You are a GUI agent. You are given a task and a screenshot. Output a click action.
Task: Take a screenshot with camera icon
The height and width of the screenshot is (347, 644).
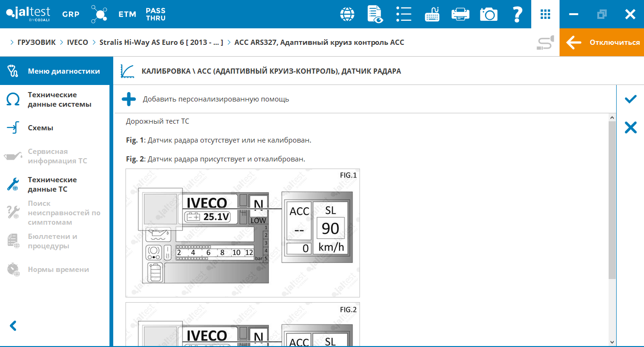coord(489,14)
